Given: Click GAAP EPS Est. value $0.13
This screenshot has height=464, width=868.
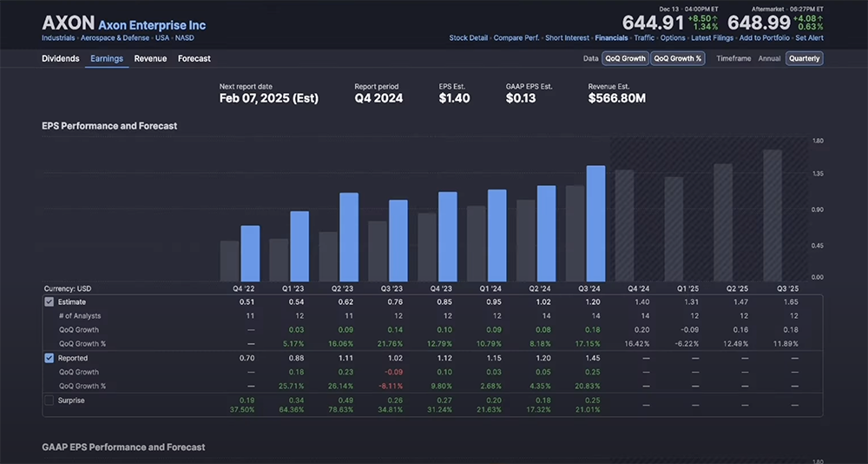Looking at the screenshot, I should [521, 99].
